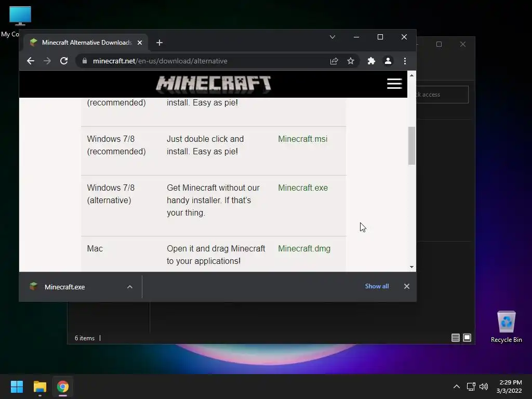Open the clock and date in taskbar

509,387
